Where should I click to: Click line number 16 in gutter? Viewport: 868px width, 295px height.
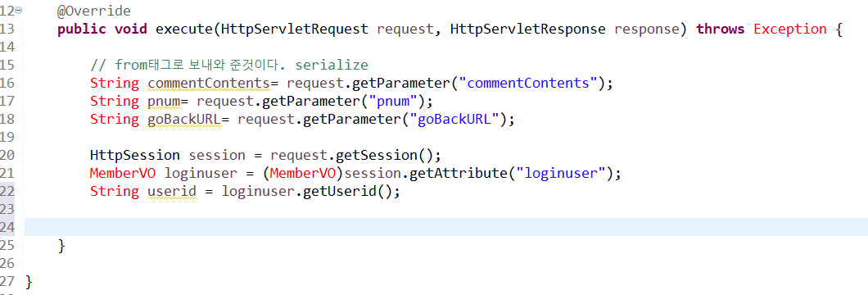(7, 83)
